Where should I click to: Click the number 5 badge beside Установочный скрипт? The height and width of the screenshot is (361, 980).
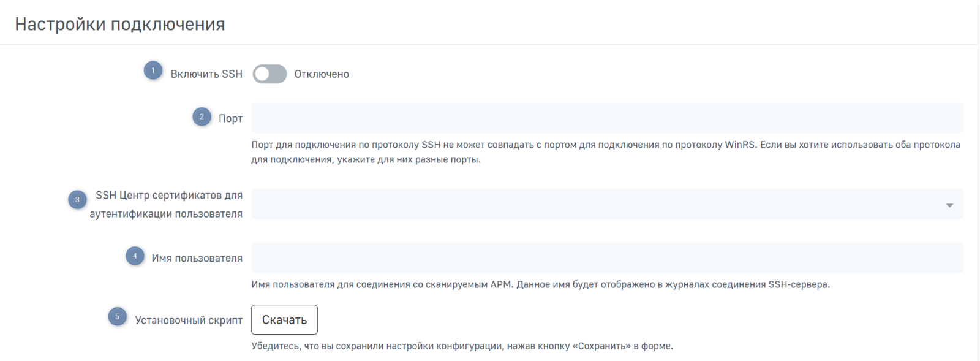pos(117,317)
